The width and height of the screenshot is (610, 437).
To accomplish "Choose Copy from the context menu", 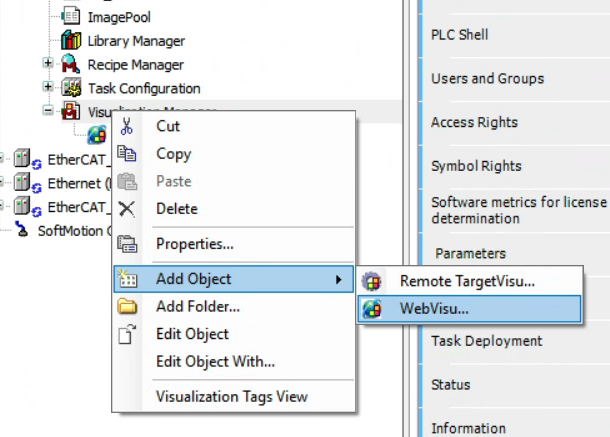I will (174, 154).
